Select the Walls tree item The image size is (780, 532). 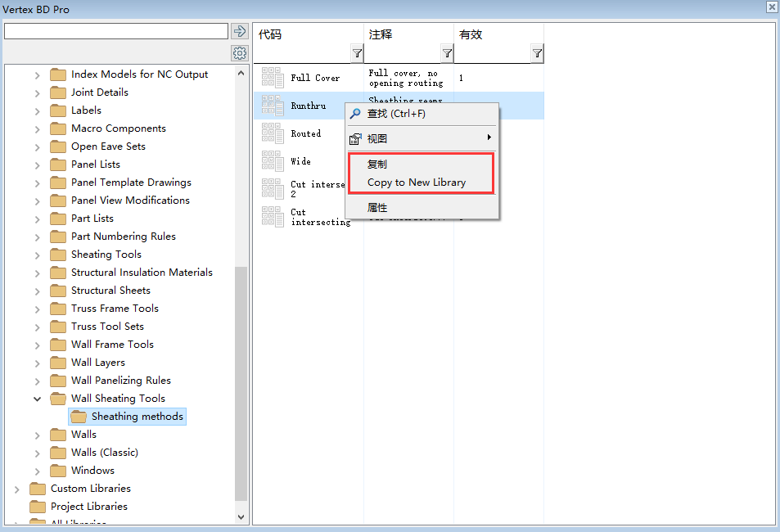[83, 435]
